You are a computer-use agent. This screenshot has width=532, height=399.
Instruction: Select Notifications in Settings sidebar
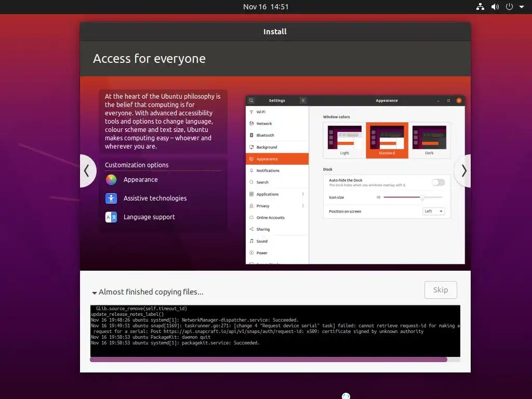(277, 170)
